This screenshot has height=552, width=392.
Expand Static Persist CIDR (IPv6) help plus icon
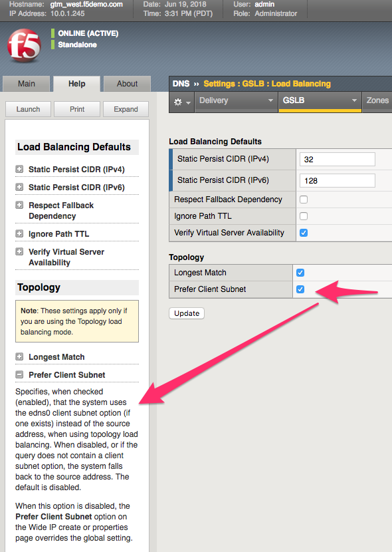pos(19,187)
